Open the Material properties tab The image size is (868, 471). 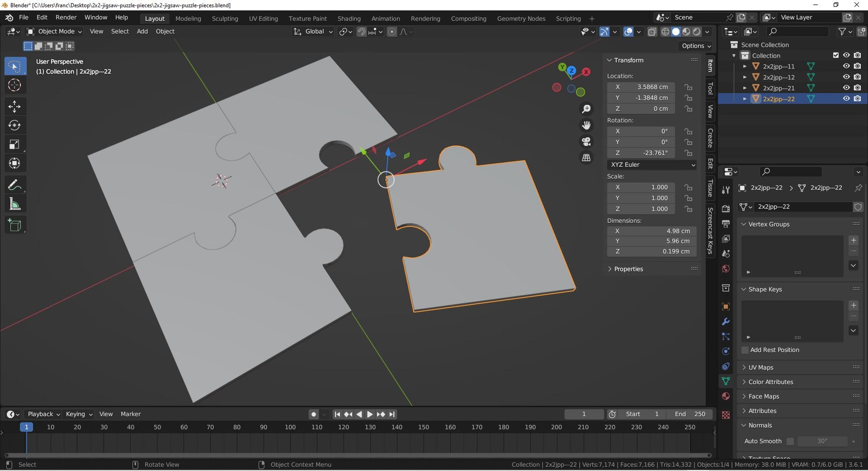[726, 396]
